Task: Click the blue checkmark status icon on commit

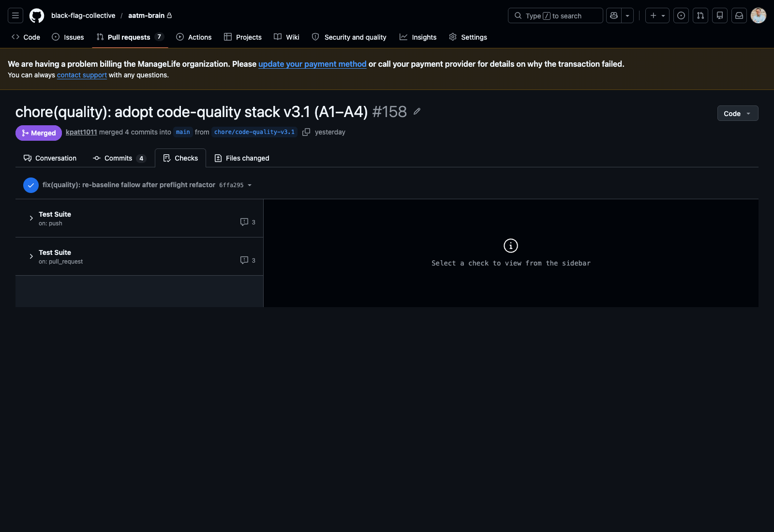Action: tap(30, 185)
